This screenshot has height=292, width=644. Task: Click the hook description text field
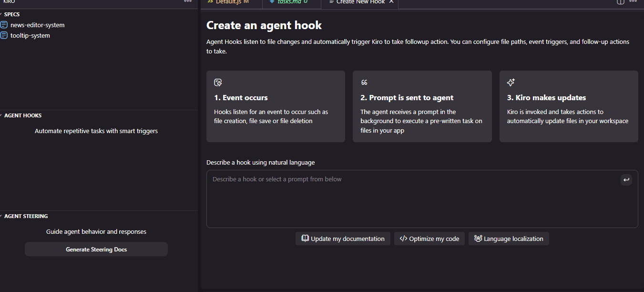422,199
